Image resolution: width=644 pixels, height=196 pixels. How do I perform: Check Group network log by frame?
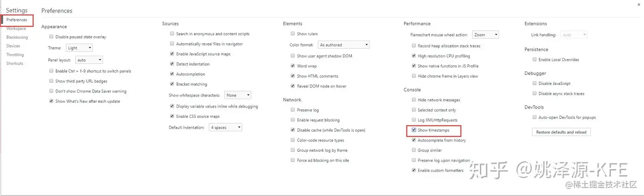pyautogui.click(x=293, y=150)
